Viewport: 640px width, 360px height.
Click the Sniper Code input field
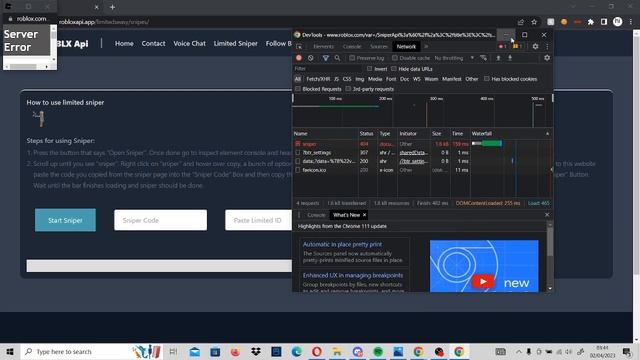(x=160, y=220)
